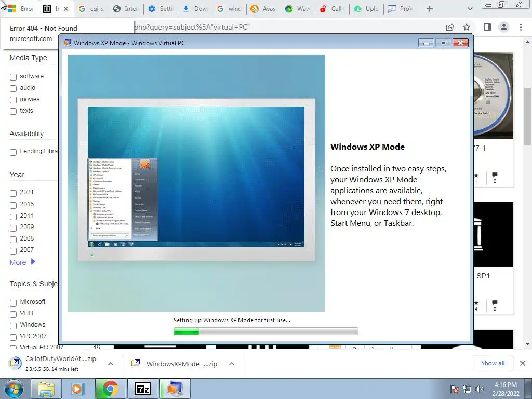The height and width of the screenshot is (399, 532).
Task: Switch to the cgi-s Google tab
Action: [91, 9]
